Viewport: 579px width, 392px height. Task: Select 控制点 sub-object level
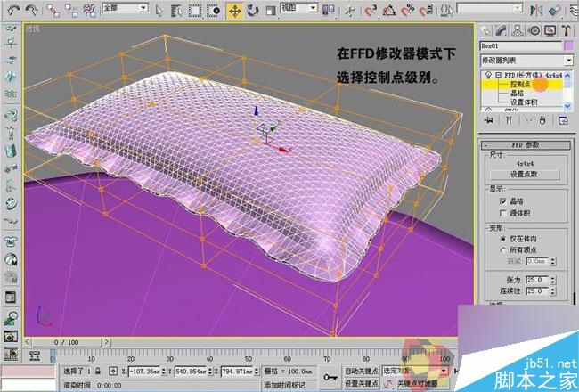tap(522, 85)
